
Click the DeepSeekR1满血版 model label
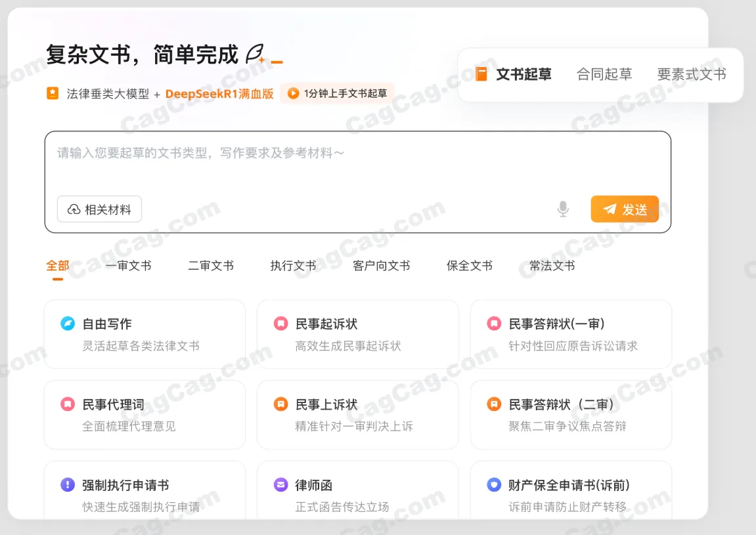pos(219,93)
